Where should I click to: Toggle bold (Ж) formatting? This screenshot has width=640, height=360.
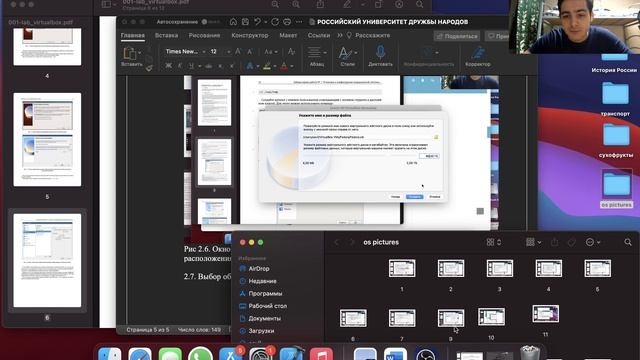tap(168, 66)
